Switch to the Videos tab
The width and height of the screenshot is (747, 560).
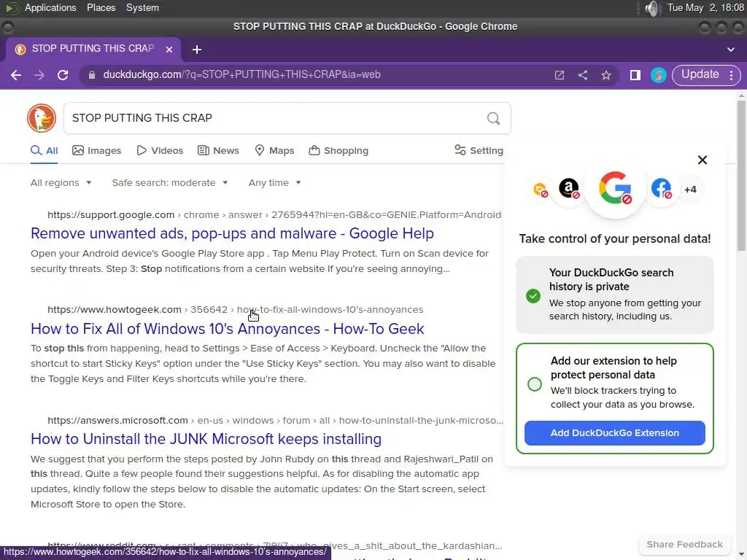point(160,150)
